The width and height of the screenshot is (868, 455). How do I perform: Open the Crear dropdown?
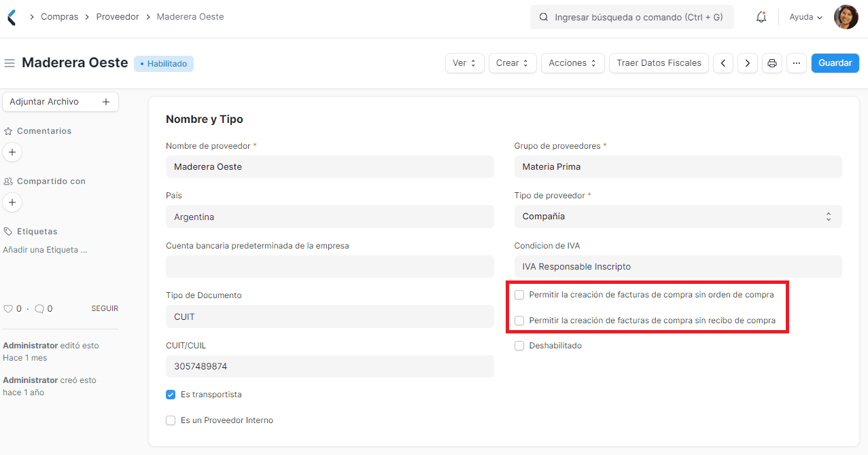513,63
